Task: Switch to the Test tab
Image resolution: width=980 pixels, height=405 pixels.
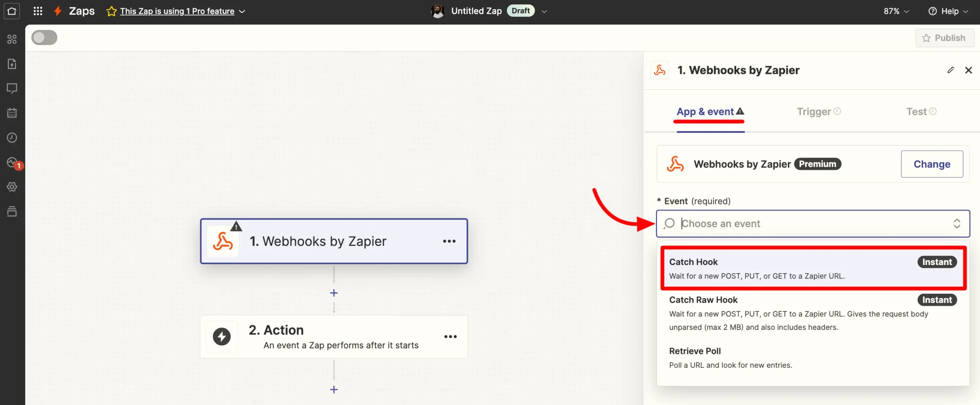Action: [x=916, y=112]
